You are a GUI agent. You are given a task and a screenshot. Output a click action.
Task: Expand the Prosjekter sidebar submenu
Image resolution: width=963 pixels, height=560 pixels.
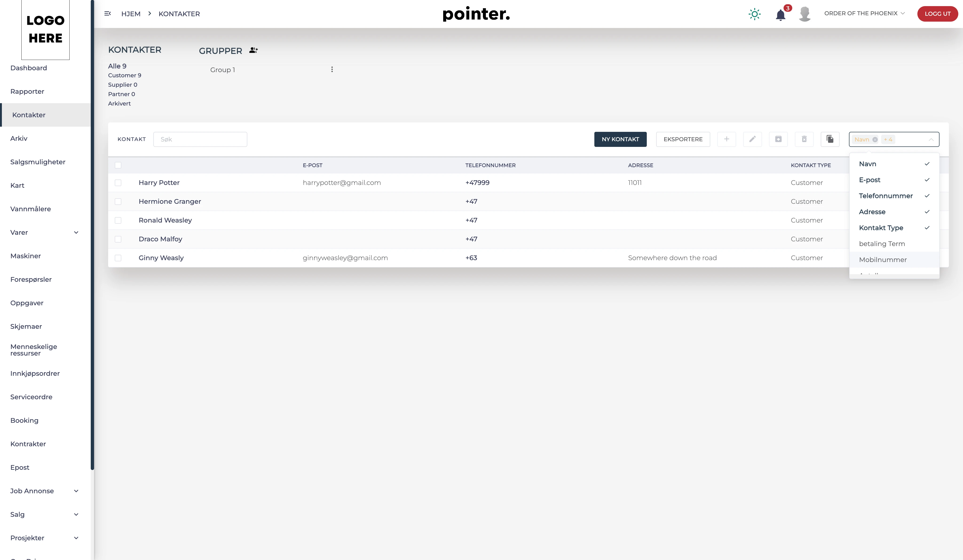pos(76,538)
